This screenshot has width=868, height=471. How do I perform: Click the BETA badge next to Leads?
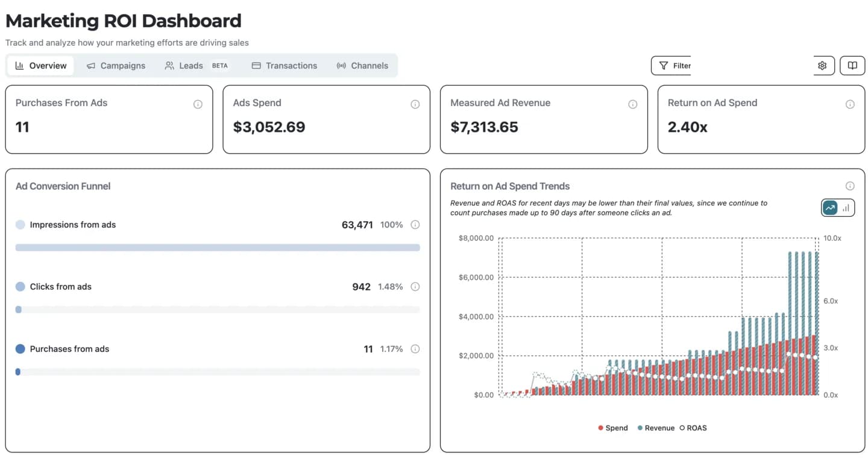220,66
